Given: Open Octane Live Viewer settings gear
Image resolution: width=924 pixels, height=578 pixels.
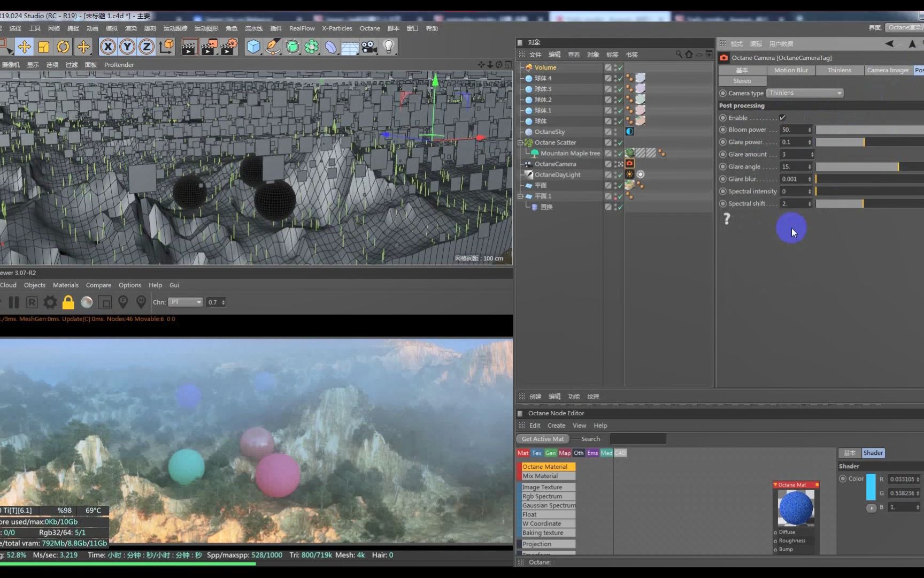Looking at the screenshot, I should coord(50,302).
